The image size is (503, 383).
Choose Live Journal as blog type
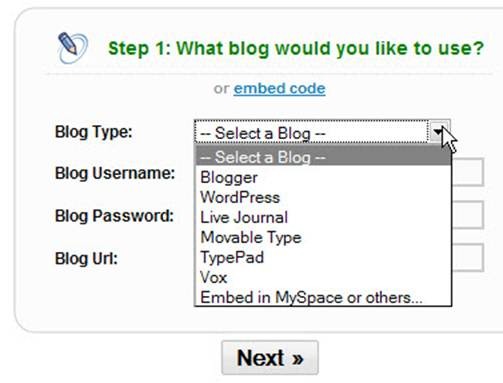(323, 217)
